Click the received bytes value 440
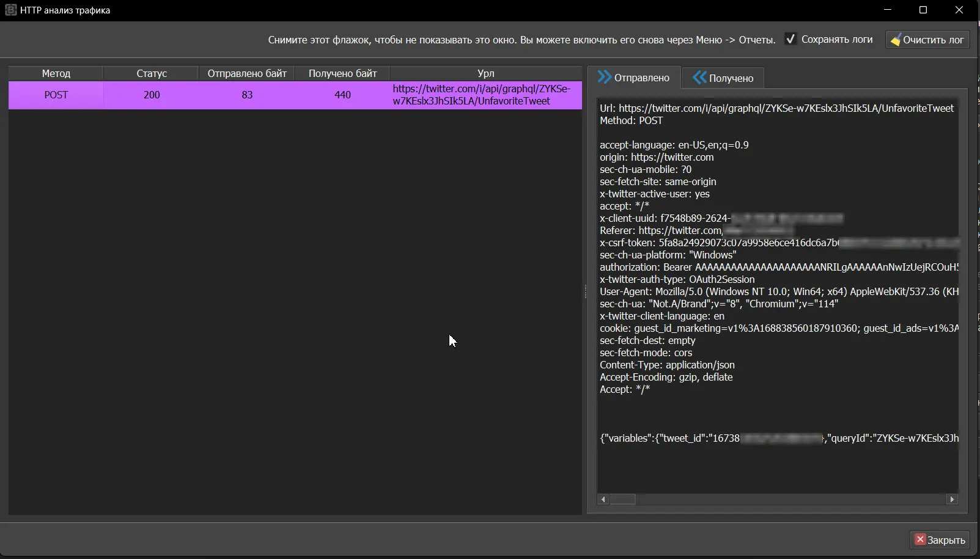Viewport: 980px width, 559px height. (x=342, y=95)
